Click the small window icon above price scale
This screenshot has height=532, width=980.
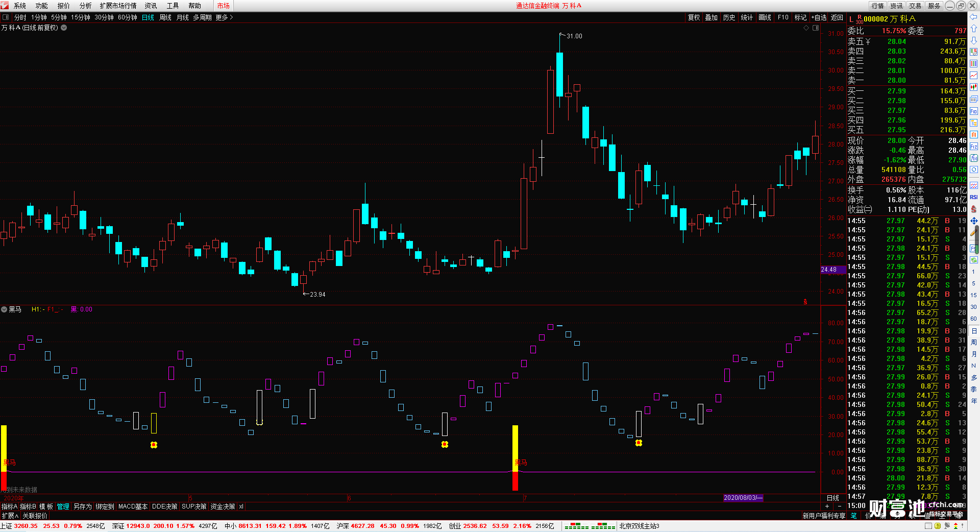click(816, 28)
